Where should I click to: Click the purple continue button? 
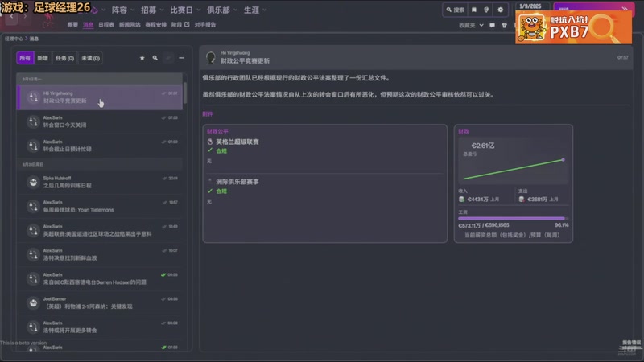593,8
